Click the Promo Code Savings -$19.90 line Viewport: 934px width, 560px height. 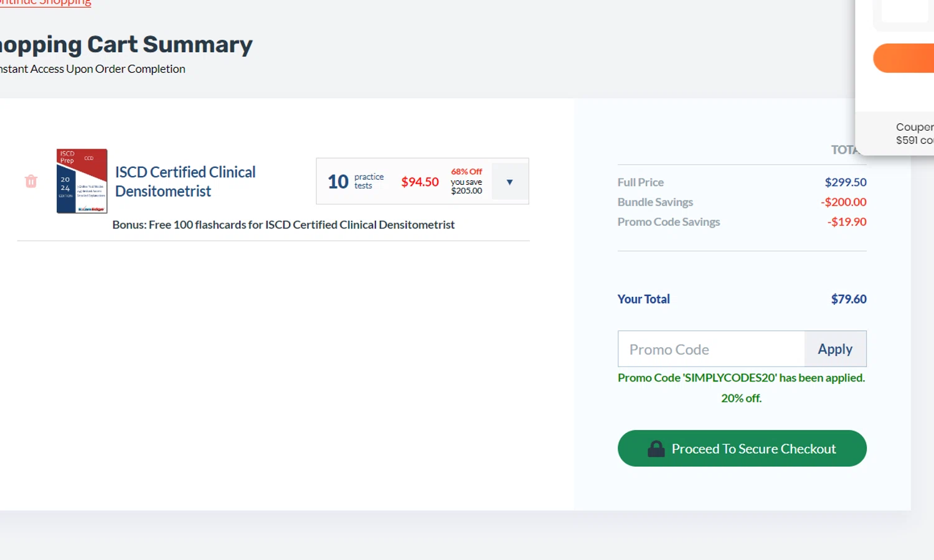pyautogui.click(x=846, y=222)
